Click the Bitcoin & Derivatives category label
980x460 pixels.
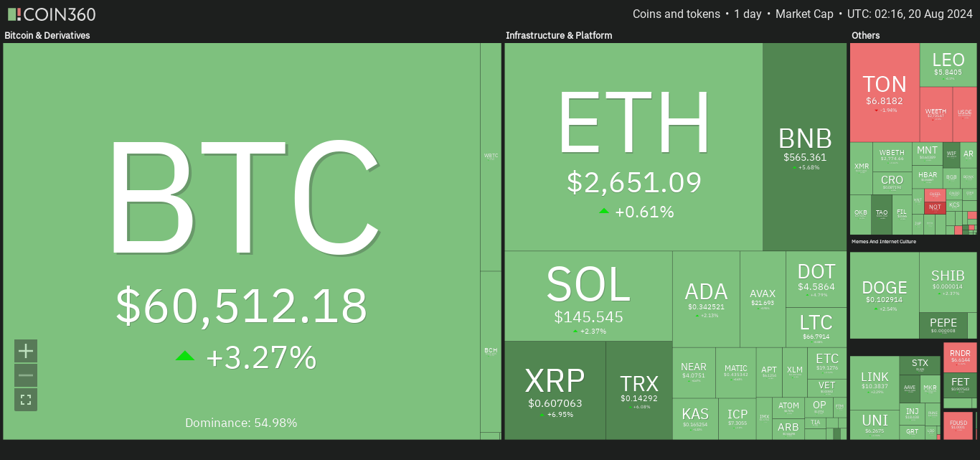[47, 35]
